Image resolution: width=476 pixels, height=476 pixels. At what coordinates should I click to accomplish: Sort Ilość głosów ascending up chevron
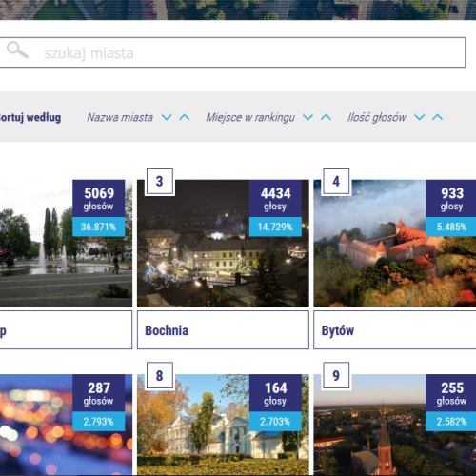438,117
